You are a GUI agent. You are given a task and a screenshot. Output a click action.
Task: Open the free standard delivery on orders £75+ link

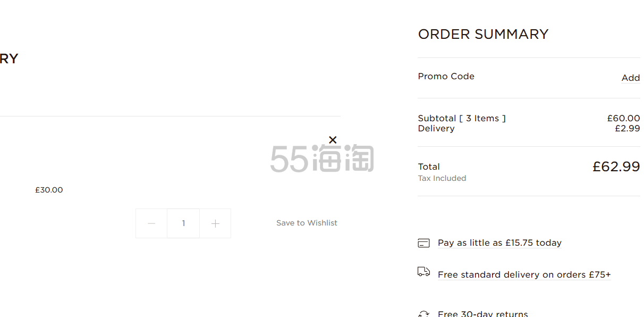coord(524,274)
